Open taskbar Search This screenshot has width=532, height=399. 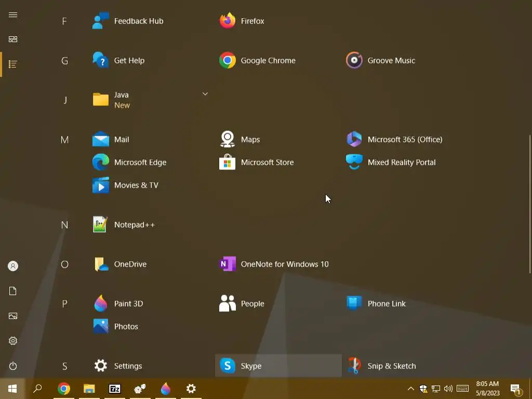point(37,389)
